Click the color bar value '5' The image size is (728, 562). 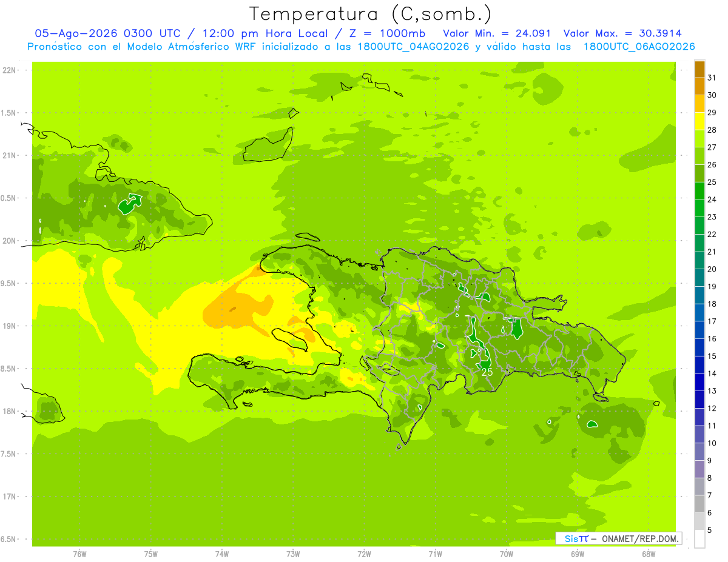tap(710, 530)
